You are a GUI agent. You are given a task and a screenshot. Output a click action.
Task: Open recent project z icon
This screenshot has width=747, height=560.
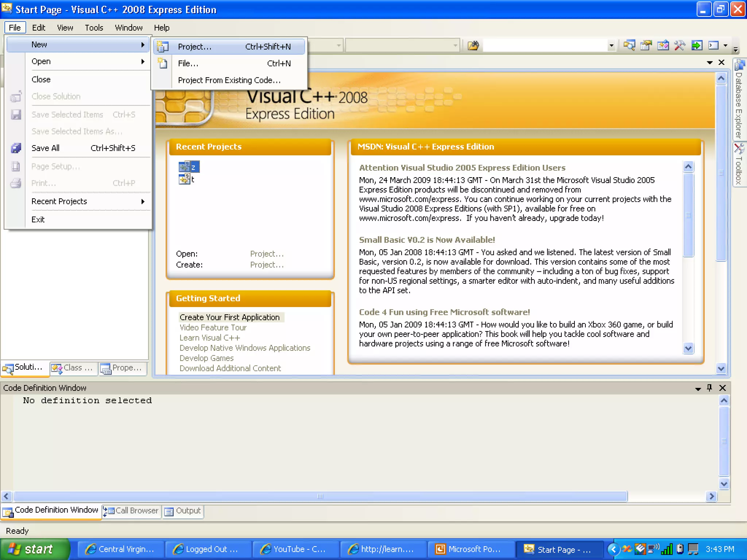click(184, 167)
